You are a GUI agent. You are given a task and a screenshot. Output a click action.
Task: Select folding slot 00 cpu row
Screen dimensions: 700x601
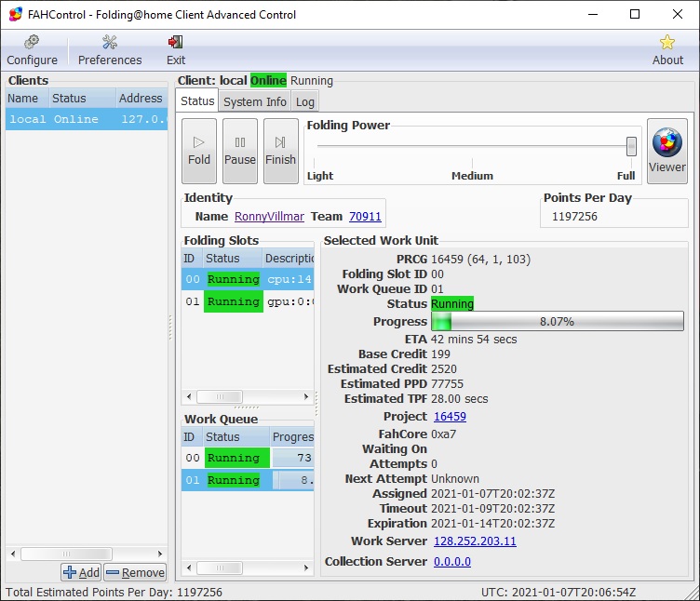point(248,279)
